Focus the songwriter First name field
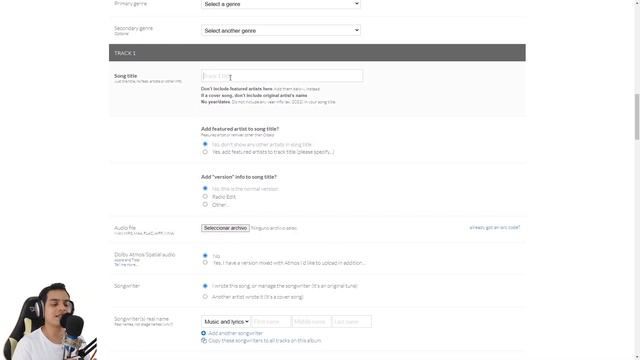Screen dimensions: 640x360 (x=271, y=322)
